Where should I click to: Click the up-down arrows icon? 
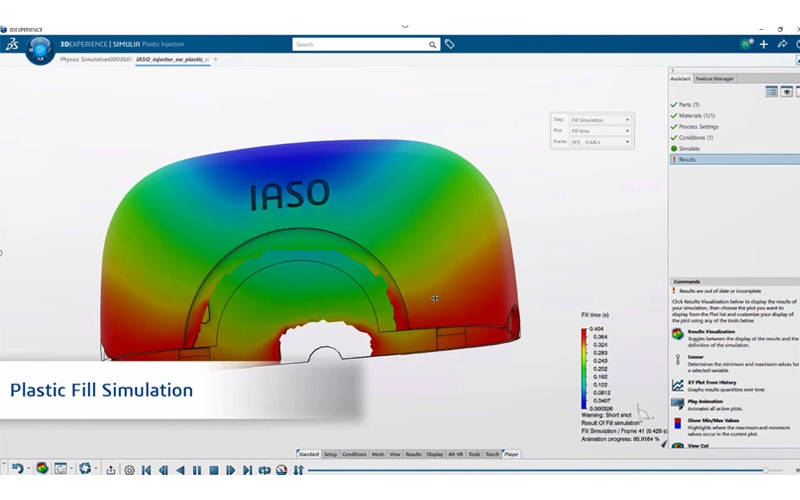point(298,470)
